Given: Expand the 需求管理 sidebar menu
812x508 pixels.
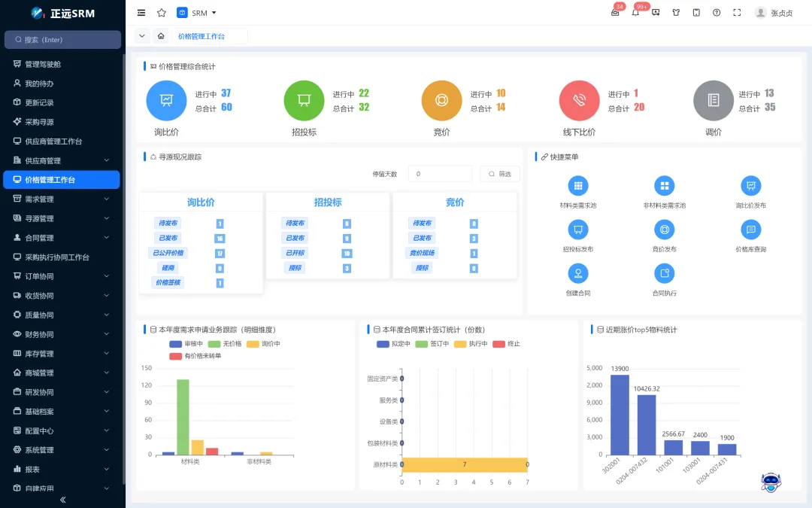Looking at the screenshot, I should (x=62, y=199).
